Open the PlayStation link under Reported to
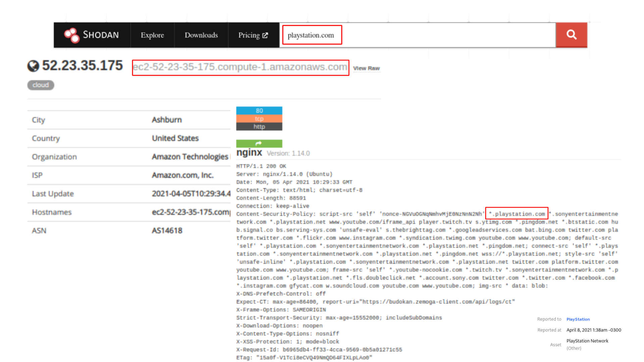 coord(578,319)
